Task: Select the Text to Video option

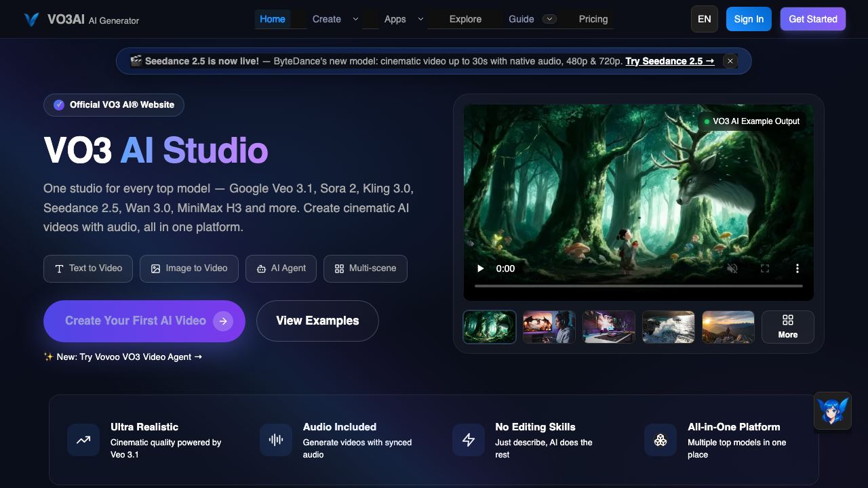Action: [88, 268]
